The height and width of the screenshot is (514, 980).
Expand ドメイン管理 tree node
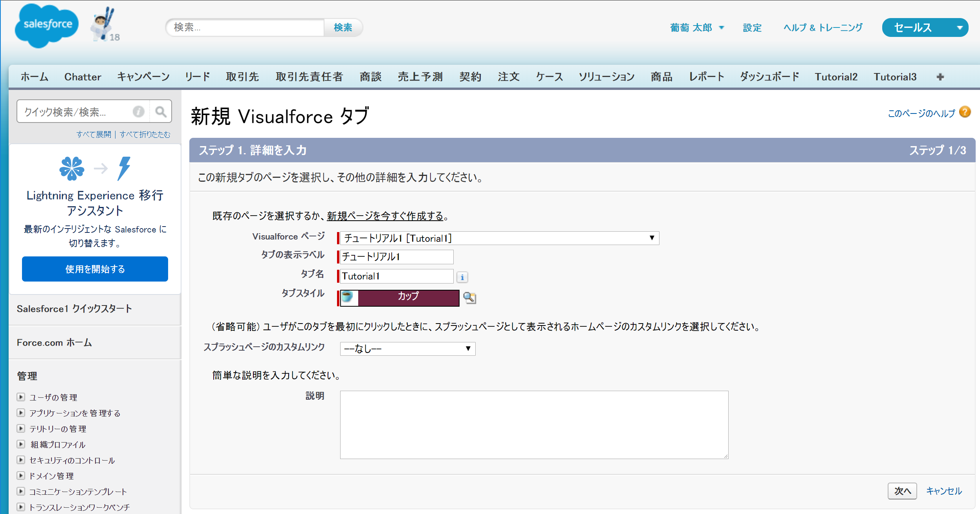21,476
